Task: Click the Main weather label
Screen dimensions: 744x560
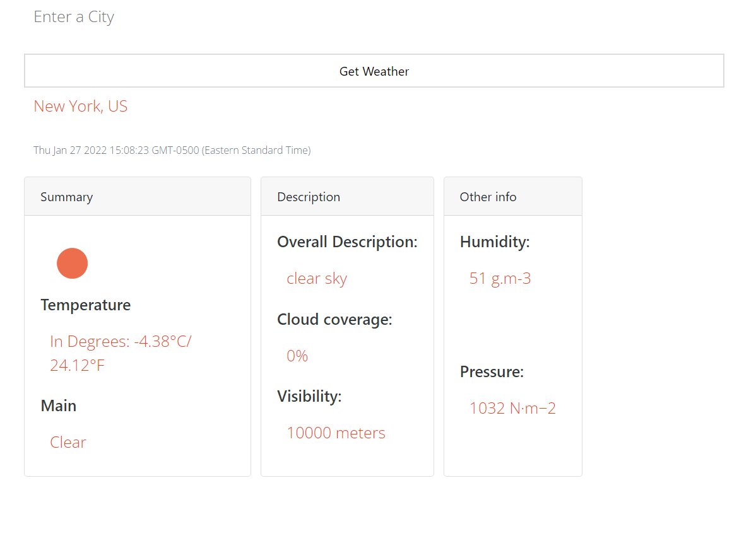Action: click(x=59, y=405)
